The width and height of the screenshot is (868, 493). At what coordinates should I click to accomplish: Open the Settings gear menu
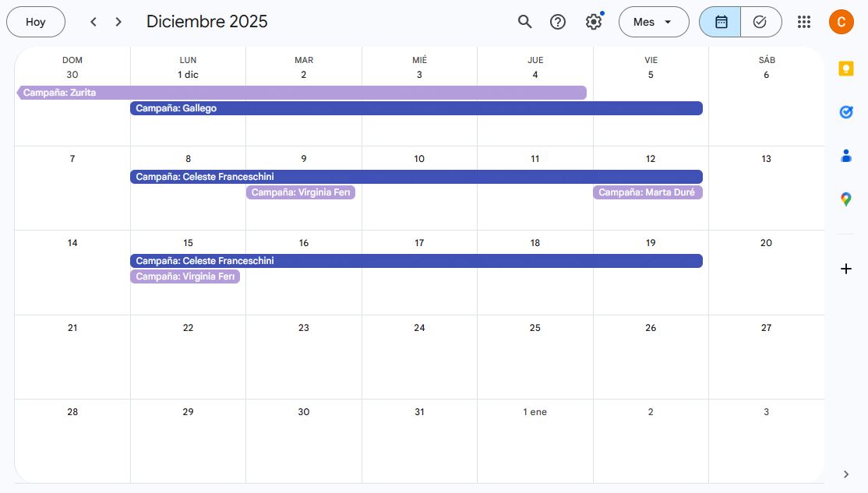(x=594, y=22)
